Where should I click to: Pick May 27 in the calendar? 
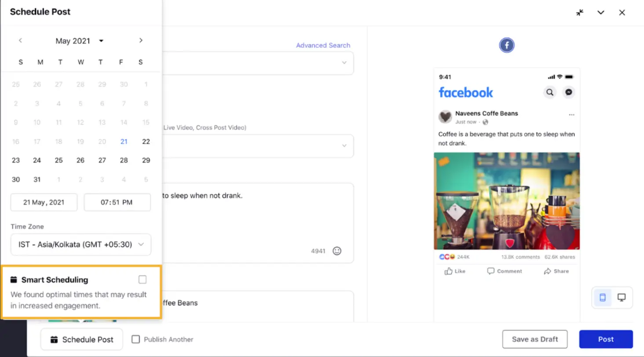[102, 160]
